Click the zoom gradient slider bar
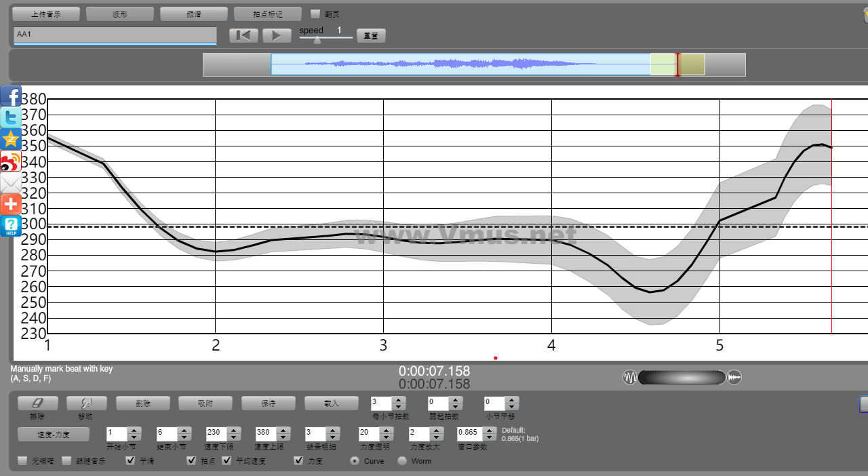 [x=682, y=377]
